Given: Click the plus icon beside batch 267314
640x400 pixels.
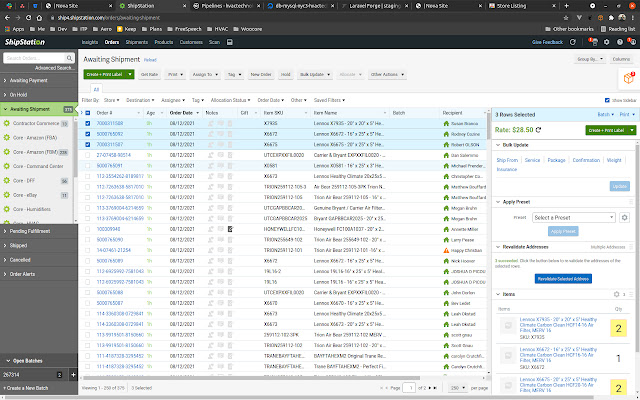Looking at the screenshot, I should point(72,374).
